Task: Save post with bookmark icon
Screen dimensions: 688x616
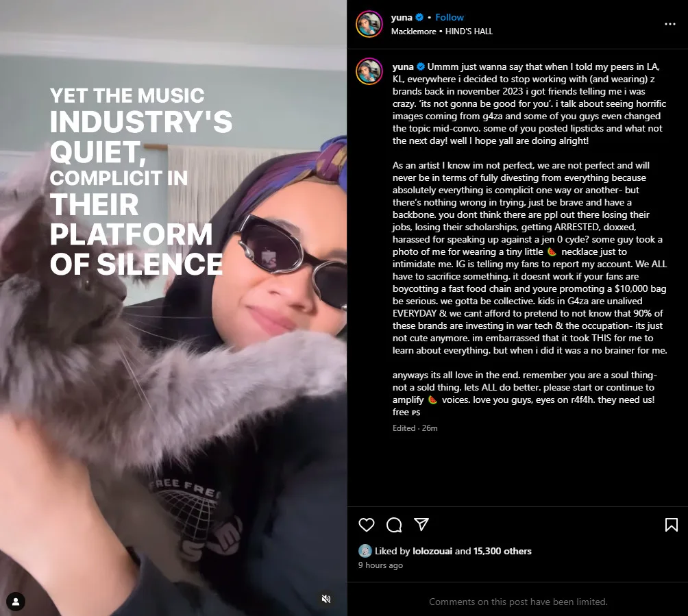Action: 672,525
